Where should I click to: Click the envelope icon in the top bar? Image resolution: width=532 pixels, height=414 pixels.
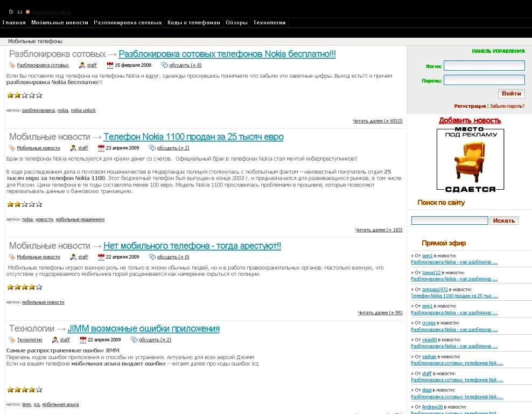[x=20, y=12]
